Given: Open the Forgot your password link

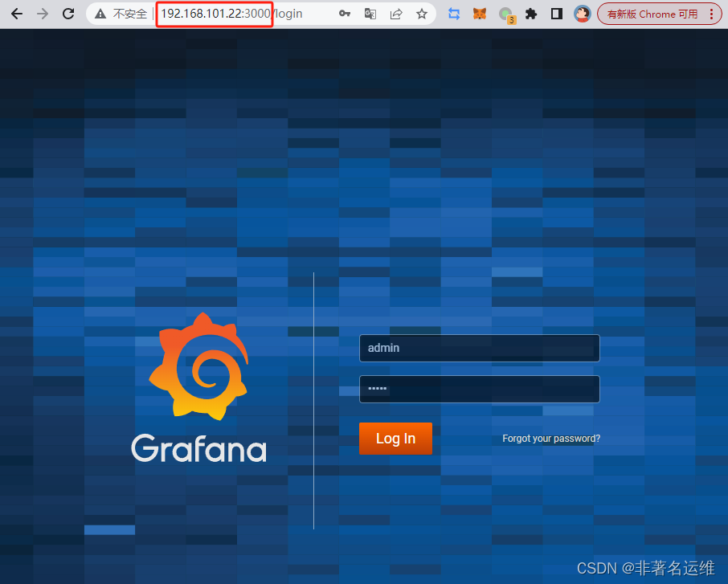Looking at the screenshot, I should 551,439.
